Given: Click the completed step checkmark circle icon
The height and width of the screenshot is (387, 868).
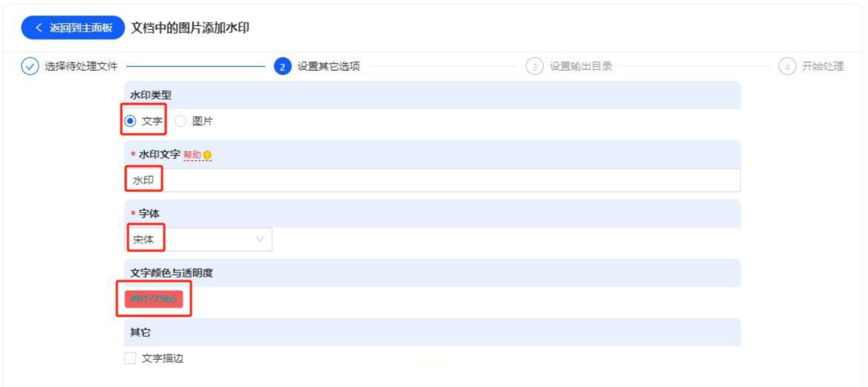Looking at the screenshot, I should click(x=30, y=66).
